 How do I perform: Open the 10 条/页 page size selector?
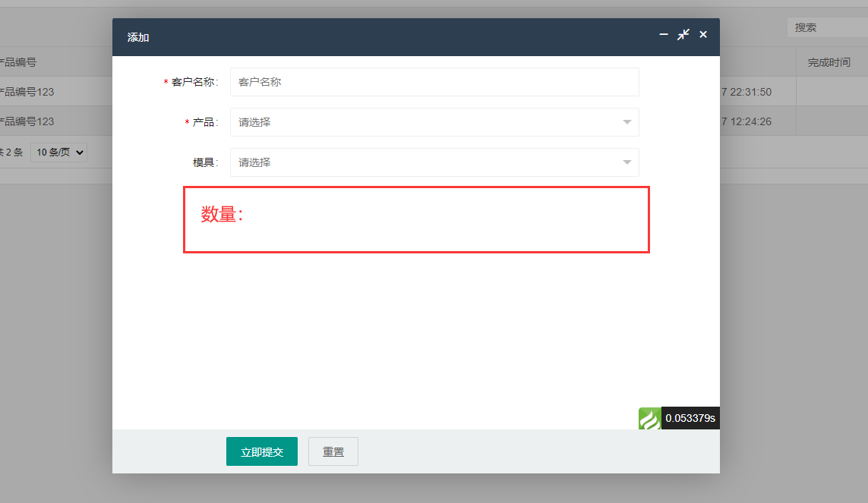click(x=59, y=152)
